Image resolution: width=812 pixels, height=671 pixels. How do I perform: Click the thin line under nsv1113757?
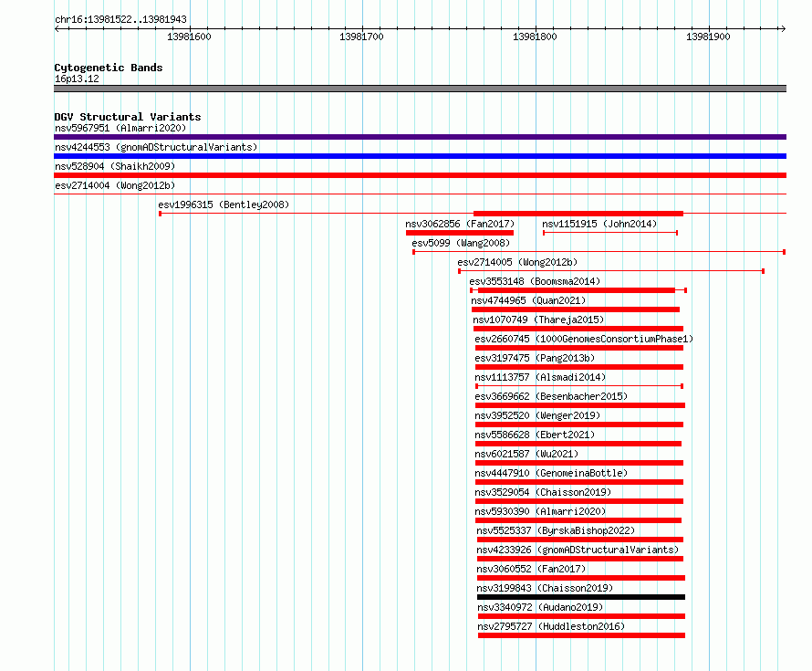point(579,386)
